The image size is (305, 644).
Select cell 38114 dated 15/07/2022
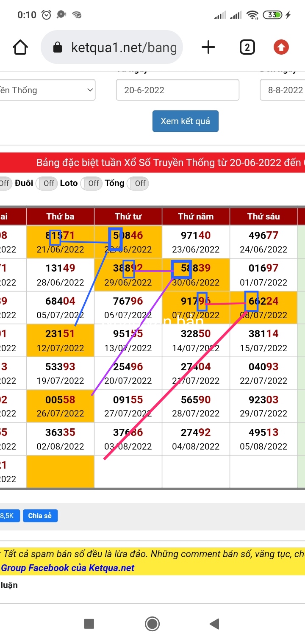263,341
